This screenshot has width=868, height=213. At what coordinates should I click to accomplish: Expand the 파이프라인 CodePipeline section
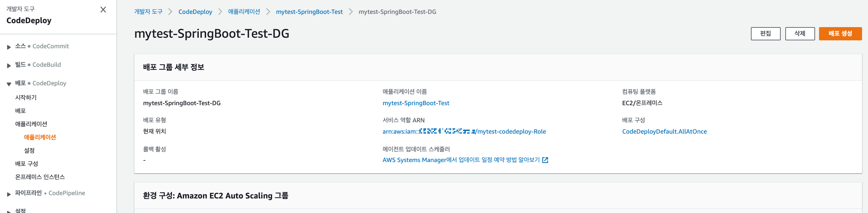tap(9, 194)
